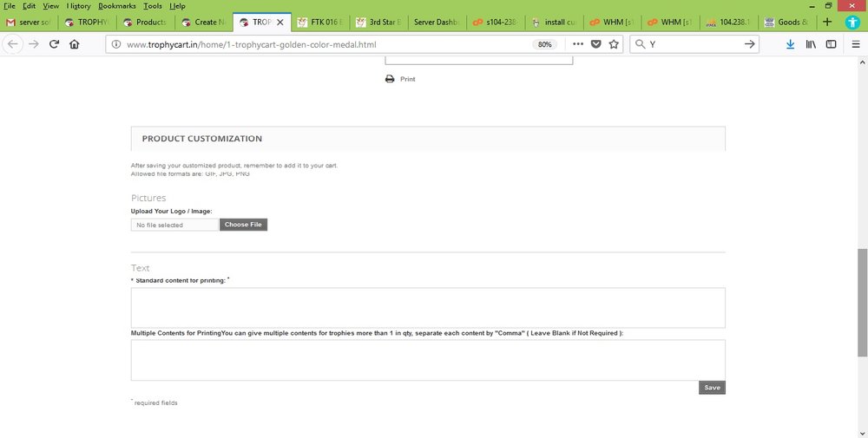Open the Help menu

pos(177,6)
